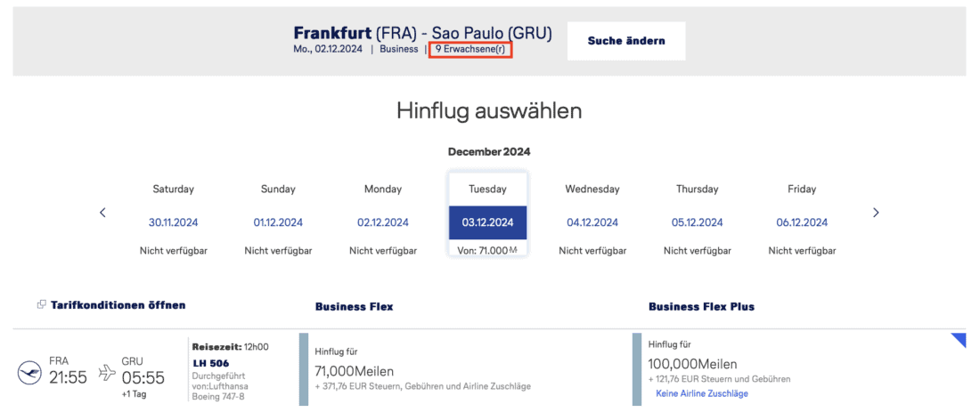Show previous dates with left chevron
The height and width of the screenshot is (412, 980).
pos(102,213)
